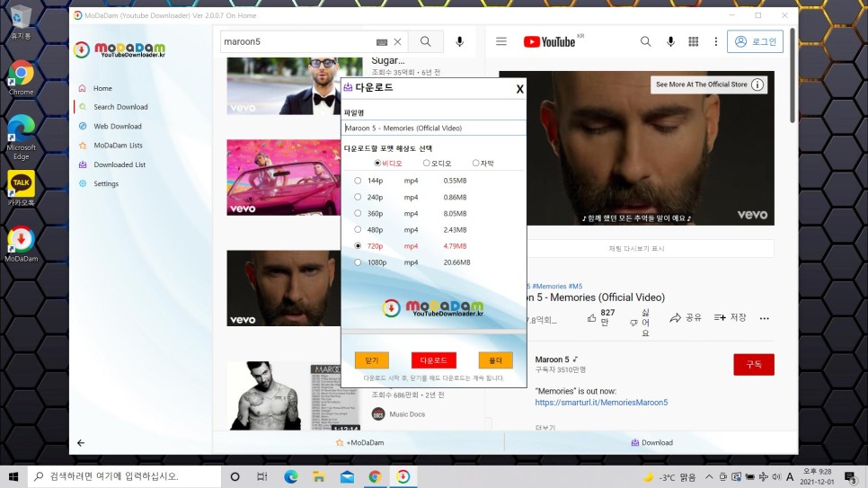Open Downloaded List in sidebar

point(120,164)
